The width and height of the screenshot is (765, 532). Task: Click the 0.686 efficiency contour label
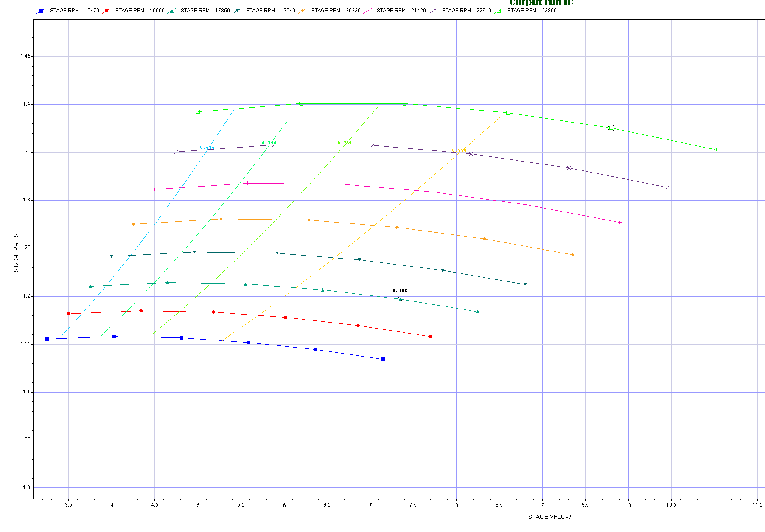(207, 148)
